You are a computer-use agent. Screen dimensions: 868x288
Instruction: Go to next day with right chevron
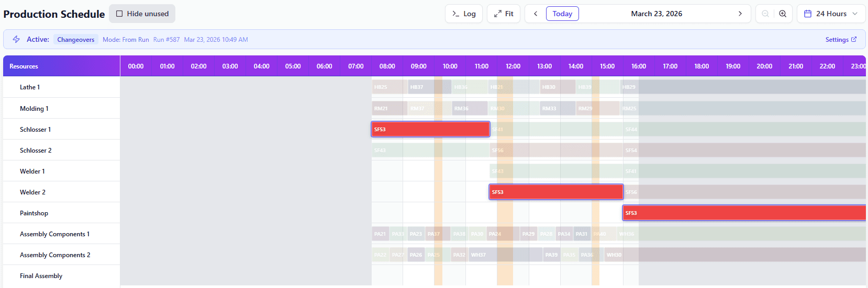[x=740, y=14]
